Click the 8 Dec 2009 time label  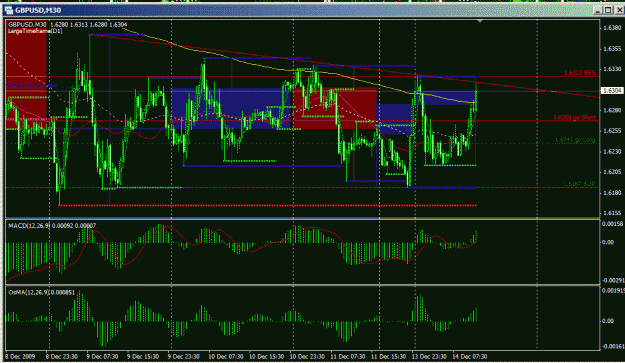(20, 357)
